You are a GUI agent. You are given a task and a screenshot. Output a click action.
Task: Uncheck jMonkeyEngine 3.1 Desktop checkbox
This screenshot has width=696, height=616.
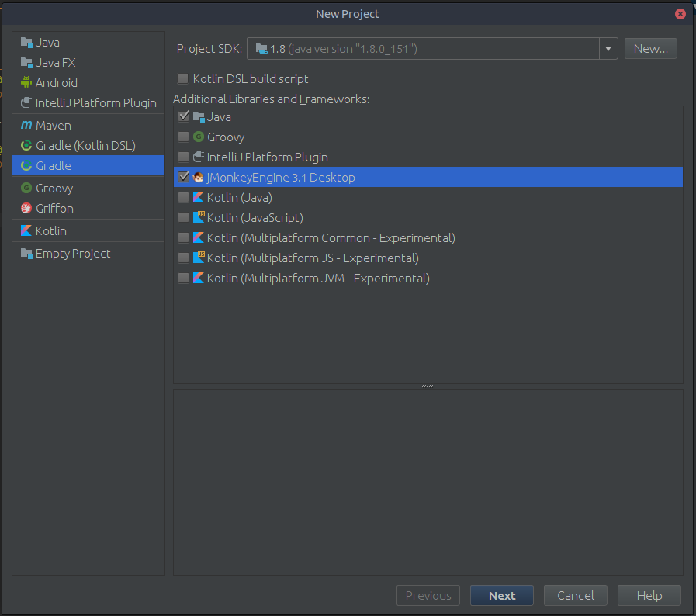point(183,177)
